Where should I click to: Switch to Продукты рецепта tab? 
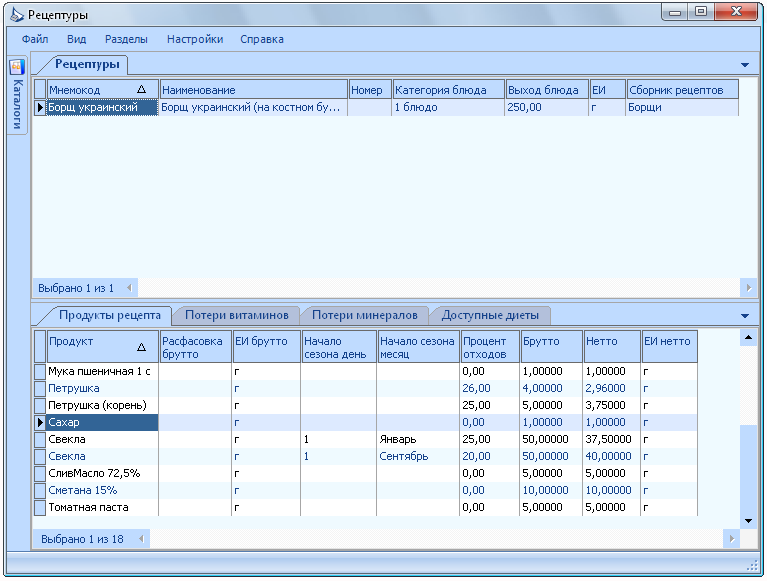pos(110,315)
